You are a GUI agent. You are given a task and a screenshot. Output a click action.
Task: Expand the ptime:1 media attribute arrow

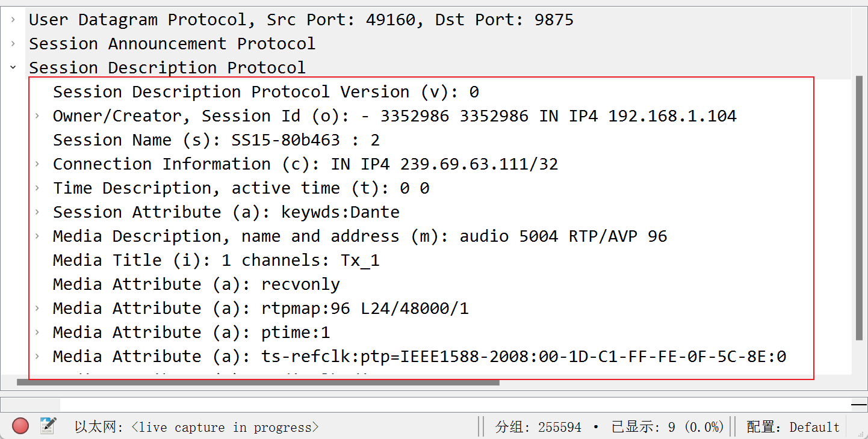pyautogui.click(x=37, y=333)
